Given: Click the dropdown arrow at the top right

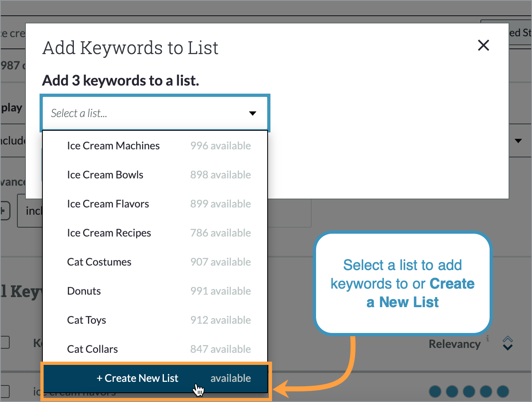Looking at the screenshot, I should (519, 141).
